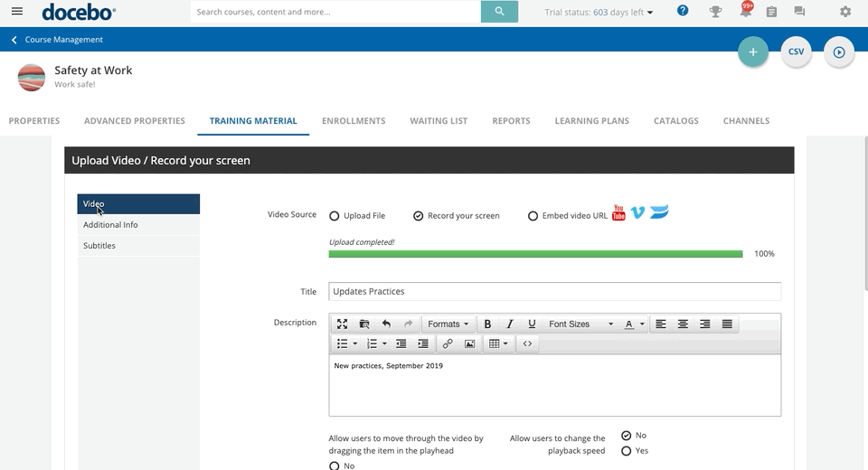Open the notifications bell icon
Screen dimensions: 868x470
[x=746, y=12]
